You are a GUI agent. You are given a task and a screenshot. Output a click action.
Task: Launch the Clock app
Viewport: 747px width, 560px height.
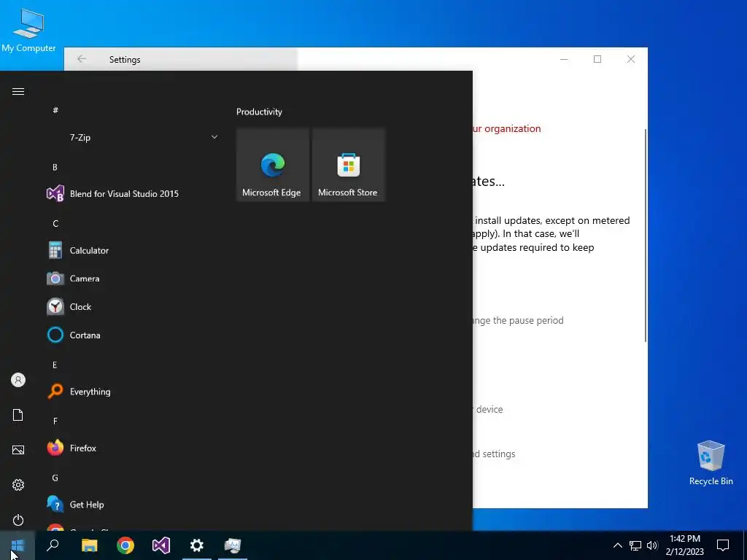133,307
